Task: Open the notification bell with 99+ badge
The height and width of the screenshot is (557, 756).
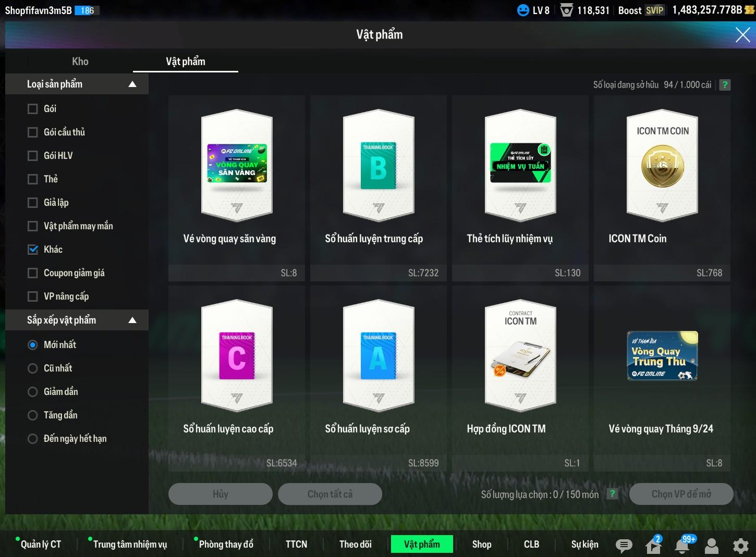Action: (682, 545)
